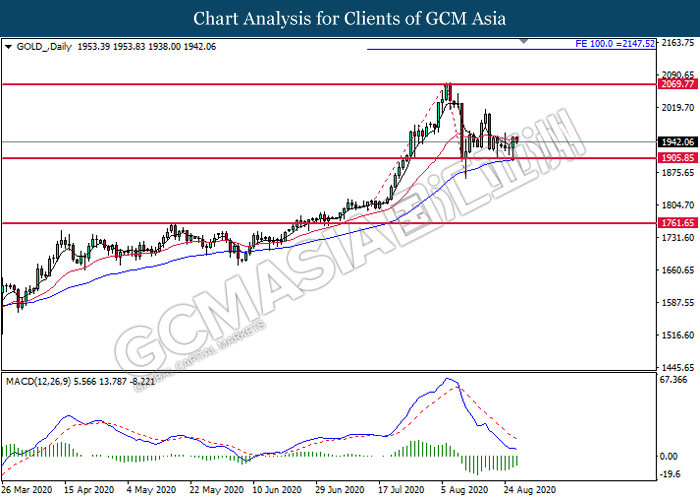Click the 26 Mar 2020 date label
Viewport: 700px width, 500px height.
pyautogui.click(x=27, y=490)
